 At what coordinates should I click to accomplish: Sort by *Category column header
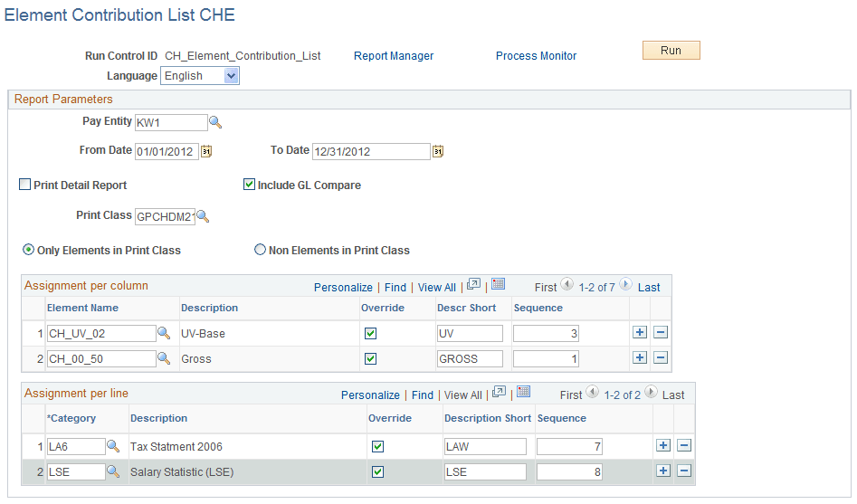tap(71, 418)
